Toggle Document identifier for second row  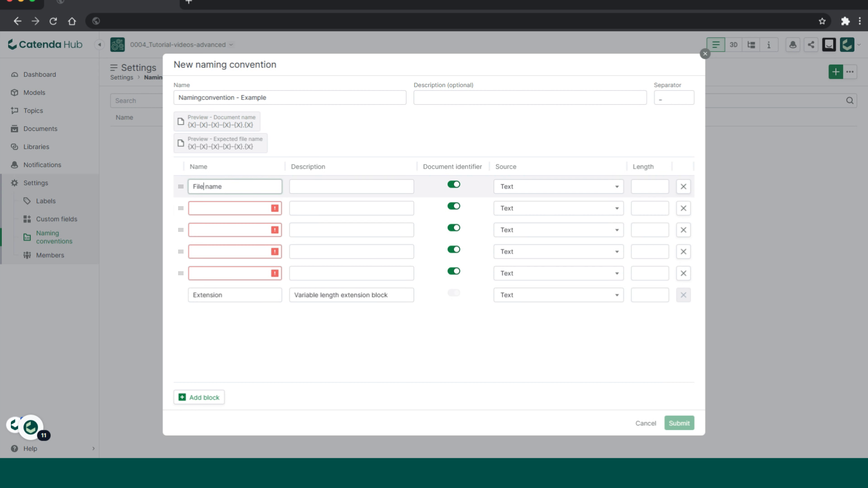(453, 206)
